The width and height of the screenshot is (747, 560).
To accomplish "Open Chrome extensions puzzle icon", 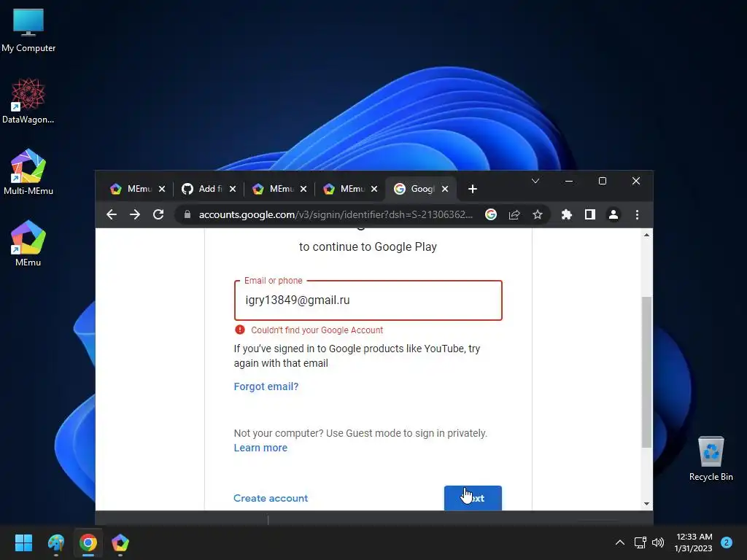I will [566, 215].
